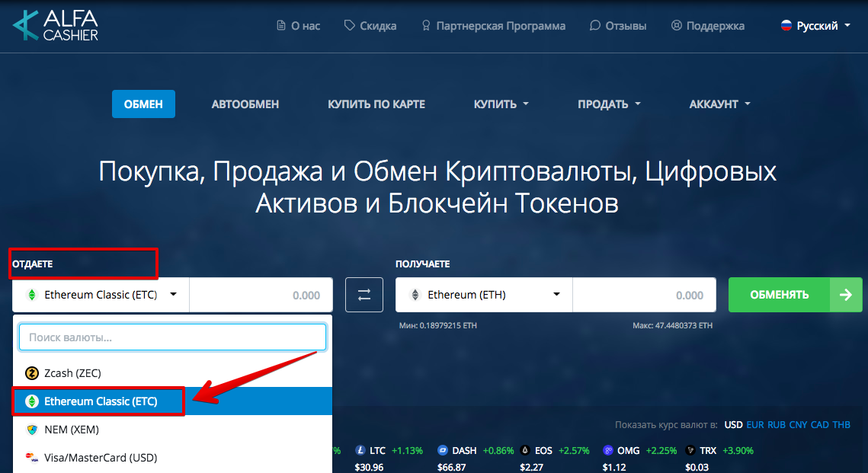868x473 pixels.
Task: Click the DASH change +0.86%
Action: coord(498,451)
